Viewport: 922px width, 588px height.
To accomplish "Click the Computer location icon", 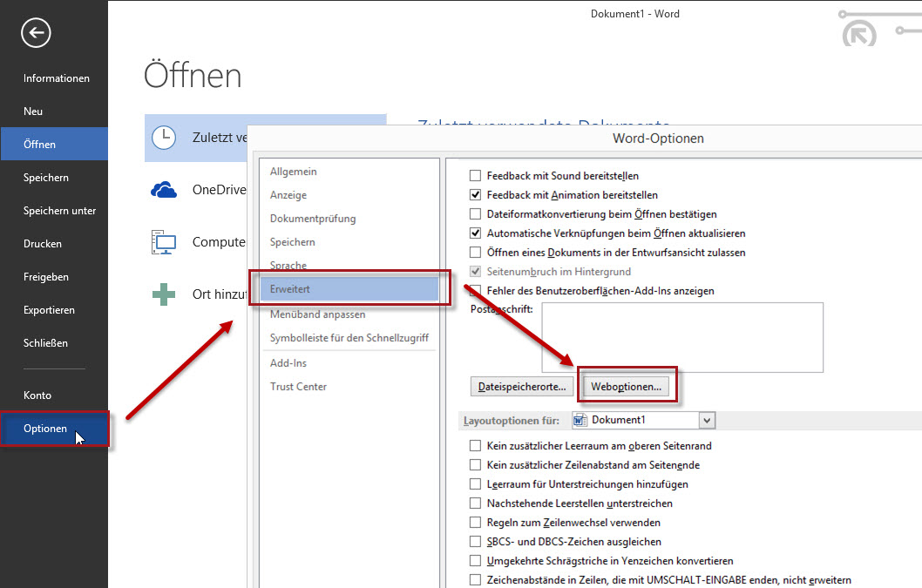I will (164, 242).
